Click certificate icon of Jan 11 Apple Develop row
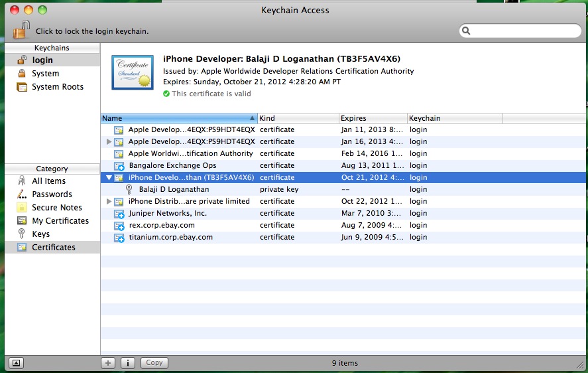This screenshot has height=373, width=588. [119, 130]
